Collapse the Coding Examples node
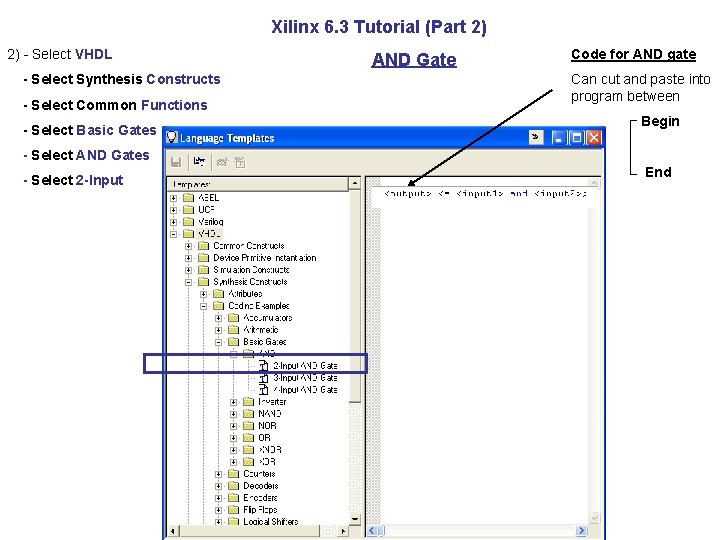 click(x=204, y=306)
